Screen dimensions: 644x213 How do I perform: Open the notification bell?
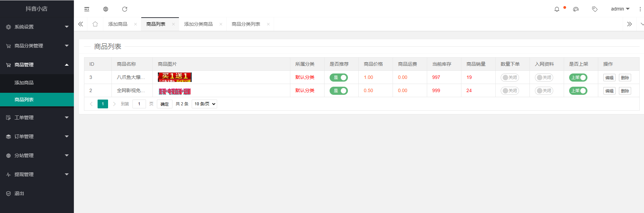click(557, 9)
